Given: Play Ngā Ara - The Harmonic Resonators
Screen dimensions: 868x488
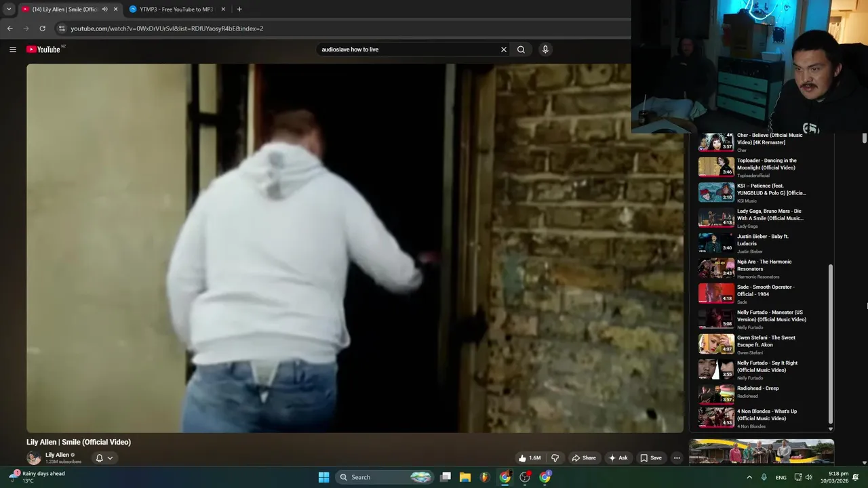Looking at the screenshot, I should [x=753, y=268].
